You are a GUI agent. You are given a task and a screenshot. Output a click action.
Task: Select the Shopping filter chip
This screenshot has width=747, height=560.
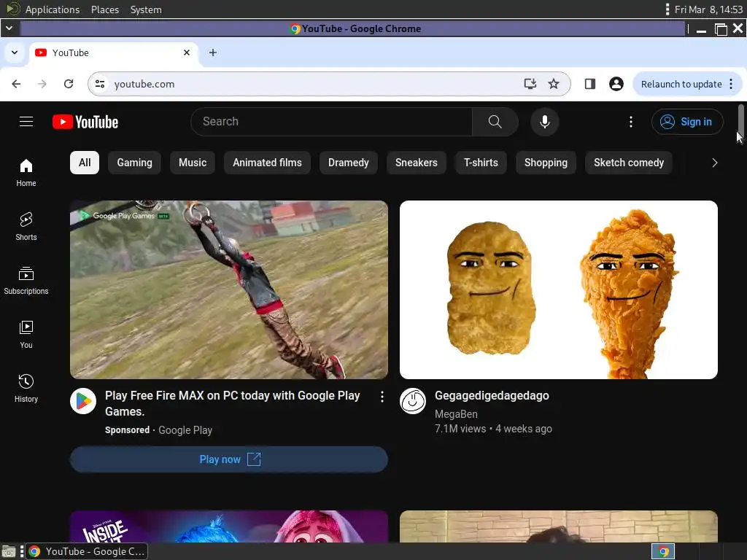pyautogui.click(x=546, y=163)
